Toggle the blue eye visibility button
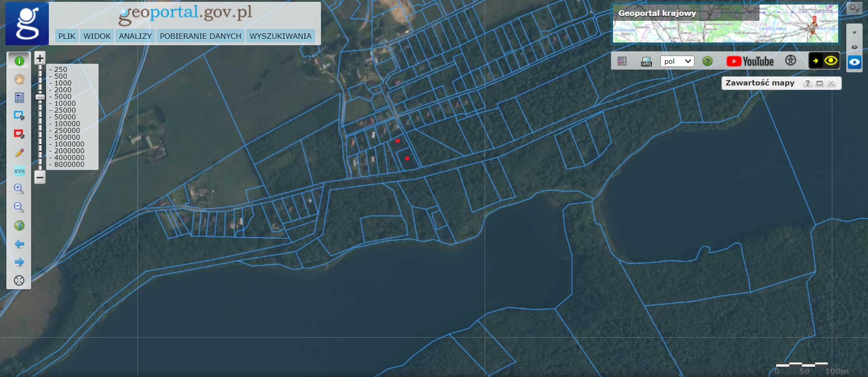Screen dimensions: 868x377 click(854, 62)
